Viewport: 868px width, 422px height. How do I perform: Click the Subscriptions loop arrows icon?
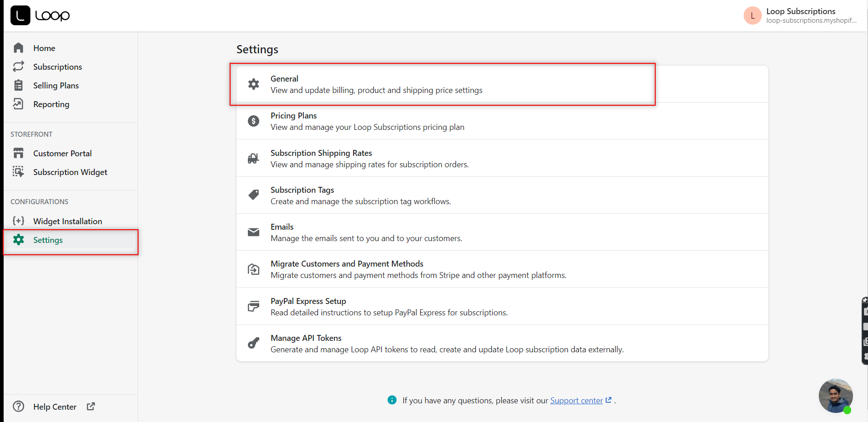tap(18, 67)
